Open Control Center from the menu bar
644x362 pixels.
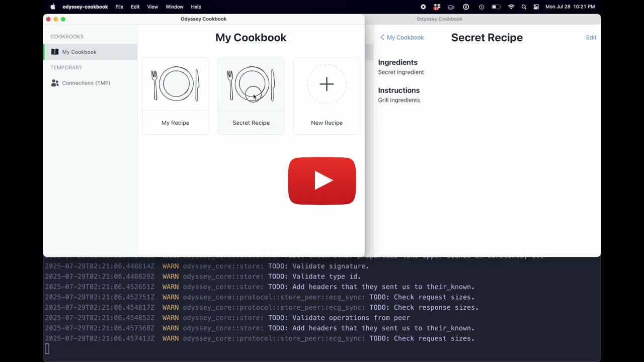click(x=536, y=7)
